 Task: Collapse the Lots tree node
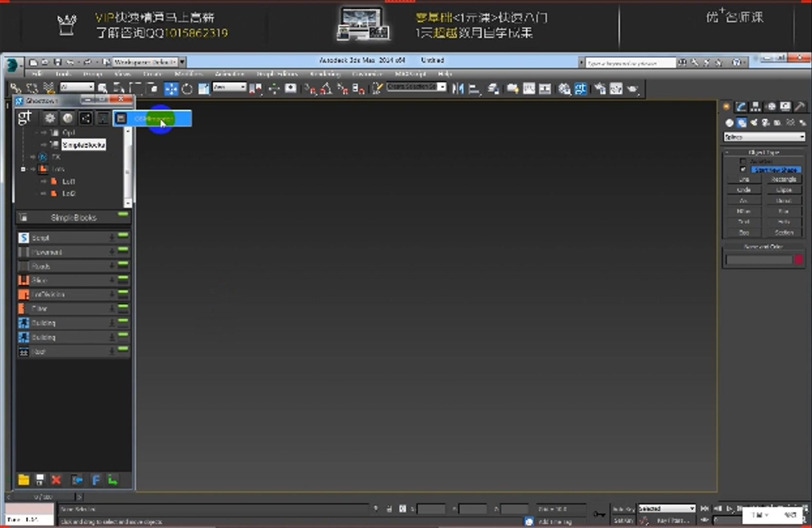click(23, 169)
